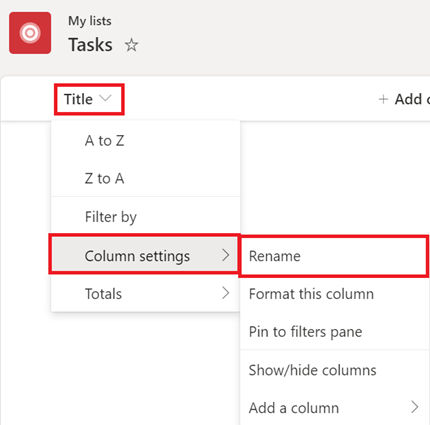430x425 pixels.
Task: Click the Tasks list title
Action: 90,45
